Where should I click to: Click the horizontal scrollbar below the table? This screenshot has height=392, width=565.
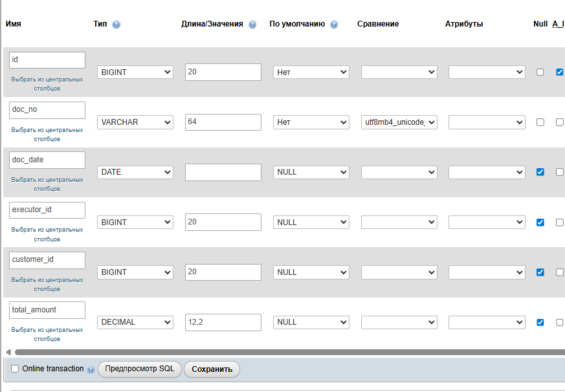(285, 352)
